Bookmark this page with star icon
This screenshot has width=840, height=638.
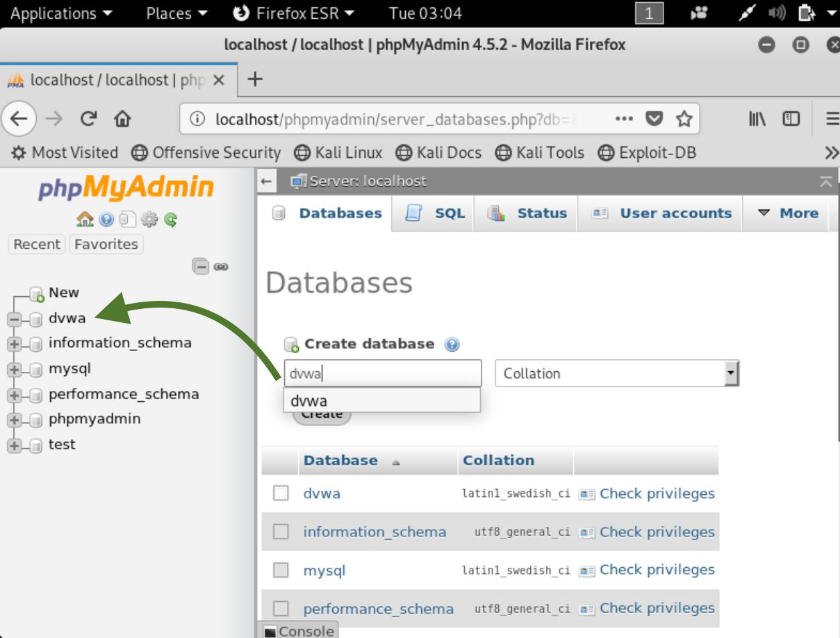pos(684,119)
